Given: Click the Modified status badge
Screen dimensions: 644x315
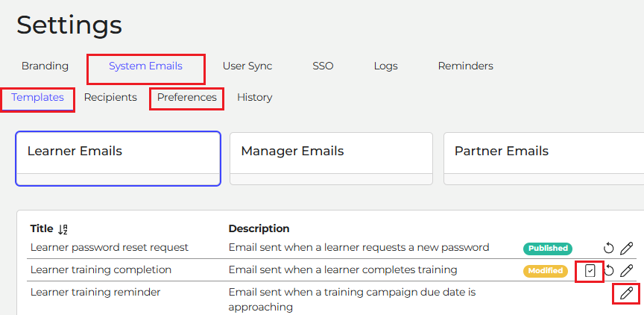Looking at the screenshot, I should point(546,271).
